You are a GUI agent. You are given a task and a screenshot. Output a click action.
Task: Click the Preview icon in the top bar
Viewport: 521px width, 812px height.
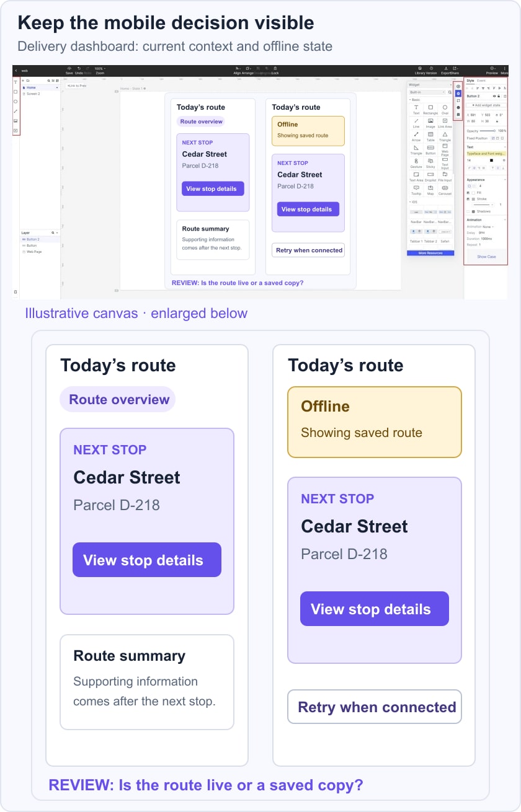492,68
